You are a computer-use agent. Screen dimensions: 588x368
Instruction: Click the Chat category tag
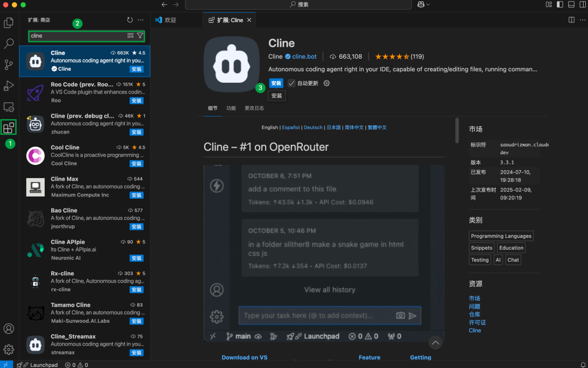[513, 260]
